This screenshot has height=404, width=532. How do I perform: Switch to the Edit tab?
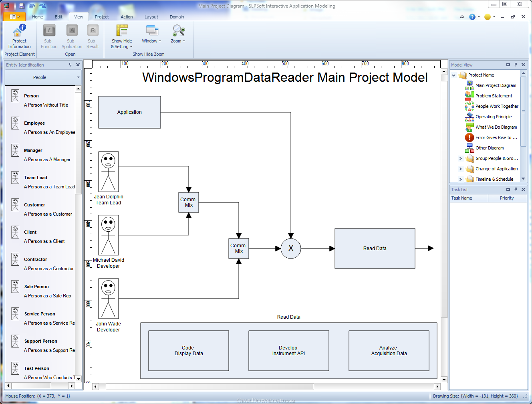[x=58, y=17]
